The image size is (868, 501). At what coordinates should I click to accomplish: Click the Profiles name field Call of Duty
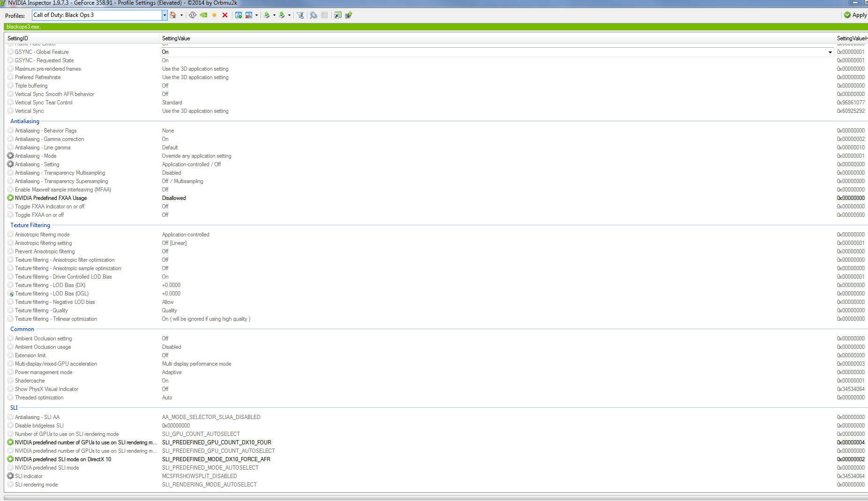97,15
